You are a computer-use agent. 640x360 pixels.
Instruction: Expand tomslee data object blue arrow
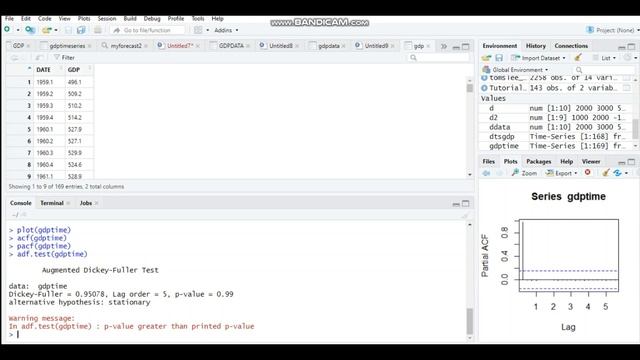484,78
